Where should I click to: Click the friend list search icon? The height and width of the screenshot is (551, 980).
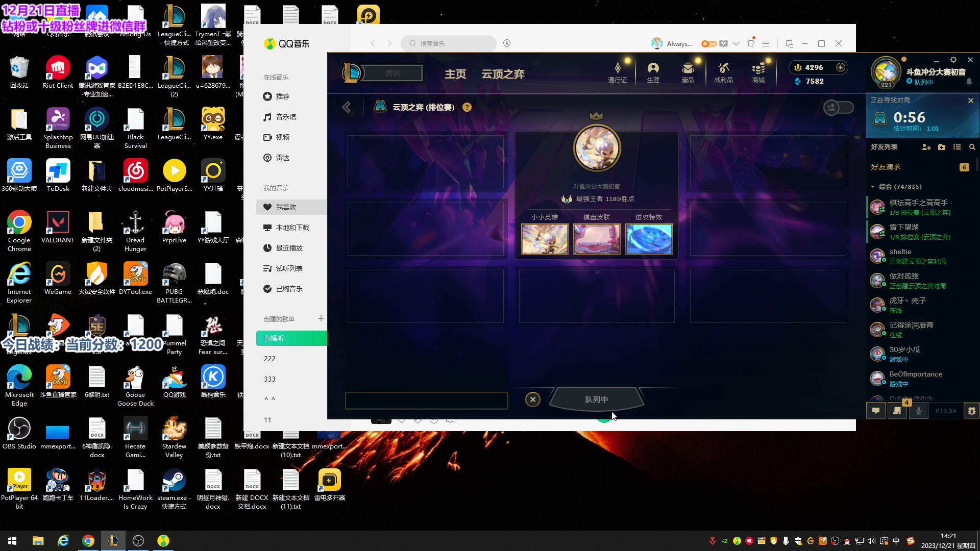[x=972, y=147]
